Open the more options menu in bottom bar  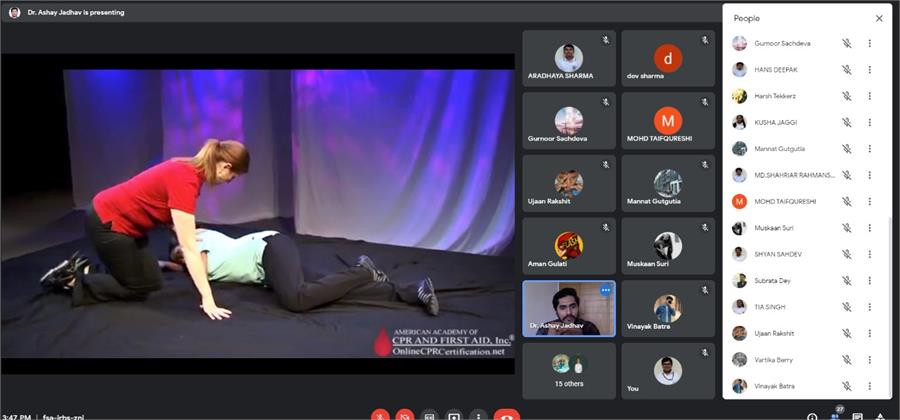(478, 415)
